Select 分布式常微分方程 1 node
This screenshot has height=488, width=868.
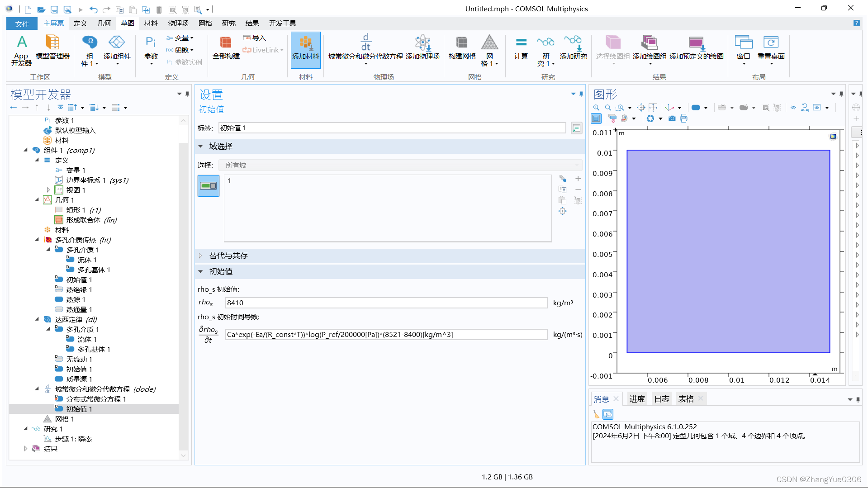pyautogui.click(x=96, y=399)
